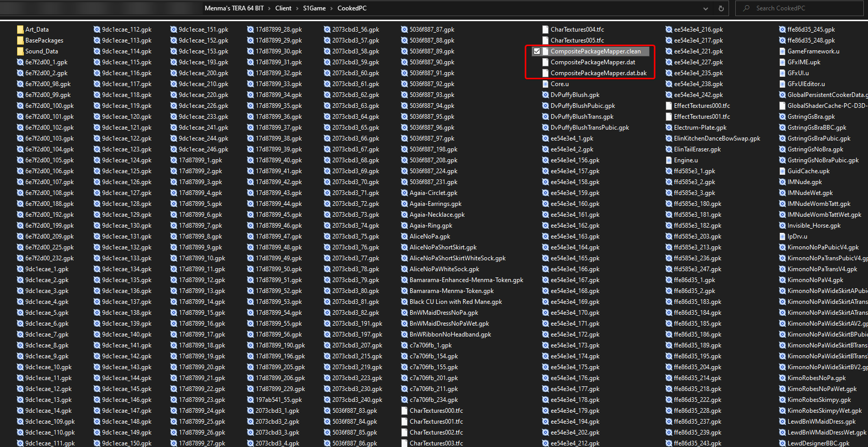Viewport: 868px width, 447px height.
Task: Expand the chevron after Client in the path
Action: tap(297, 8)
